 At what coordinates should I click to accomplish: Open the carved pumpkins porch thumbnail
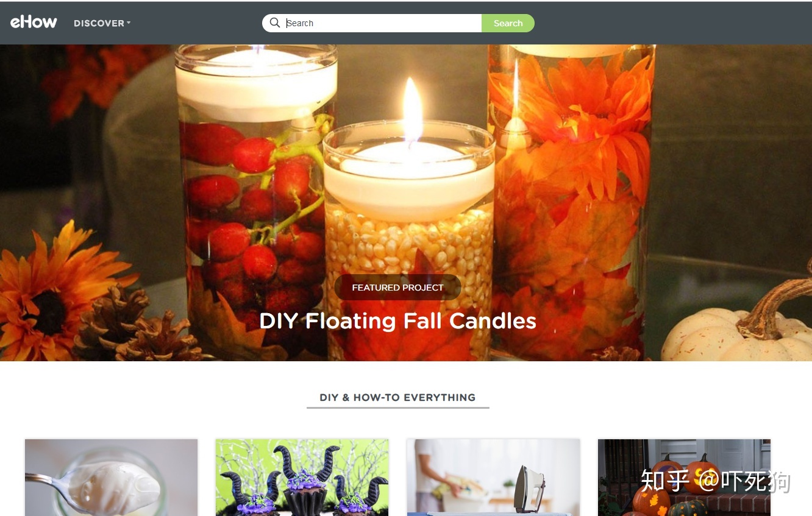[684, 478]
